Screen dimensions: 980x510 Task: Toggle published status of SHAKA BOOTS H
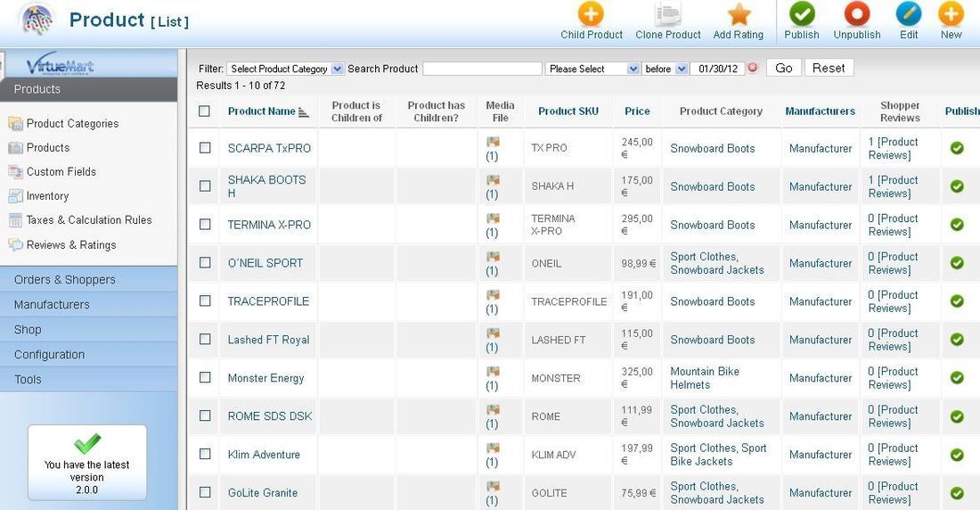957,186
